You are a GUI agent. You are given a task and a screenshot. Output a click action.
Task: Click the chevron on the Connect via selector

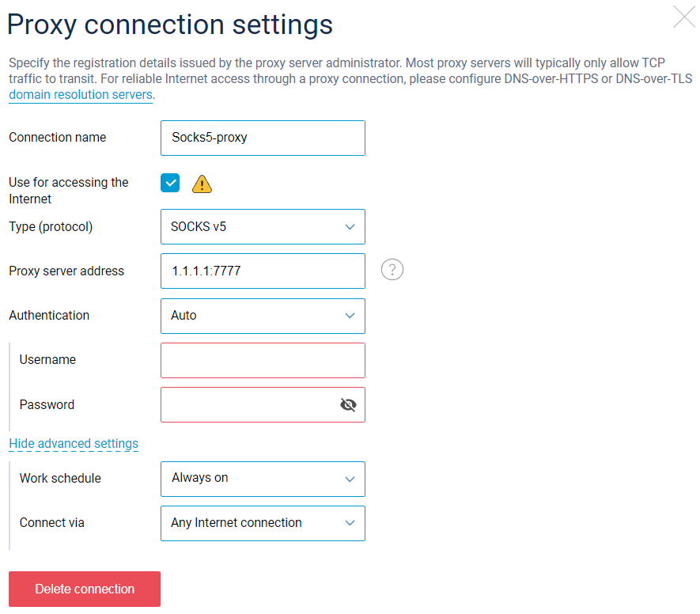(350, 523)
